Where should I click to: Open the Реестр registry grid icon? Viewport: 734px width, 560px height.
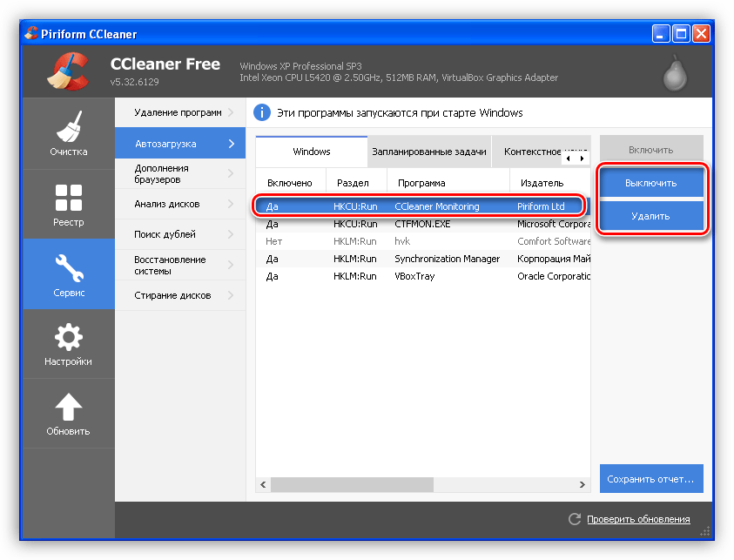click(x=68, y=198)
